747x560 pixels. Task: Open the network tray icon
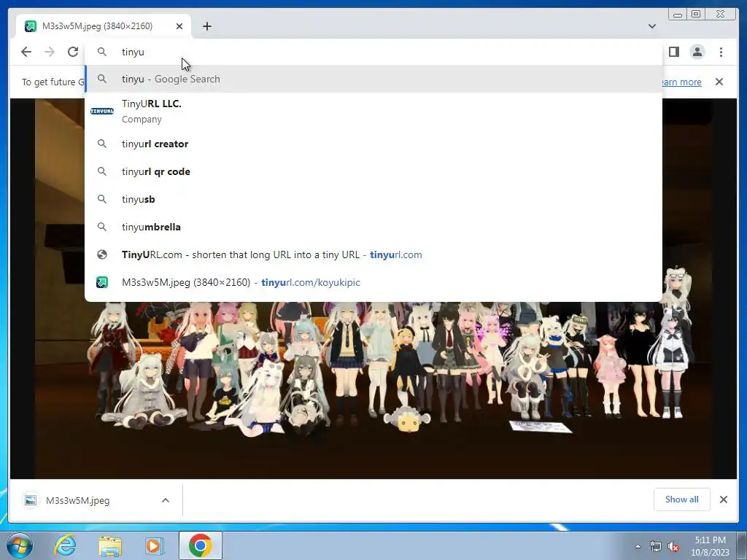[656, 546]
